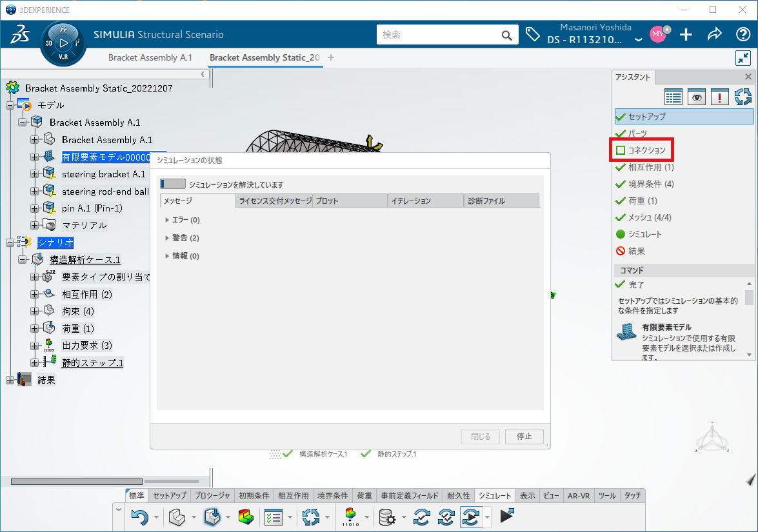758x532 pixels.
Task: Expand the エラー (0) section
Action: (167, 220)
